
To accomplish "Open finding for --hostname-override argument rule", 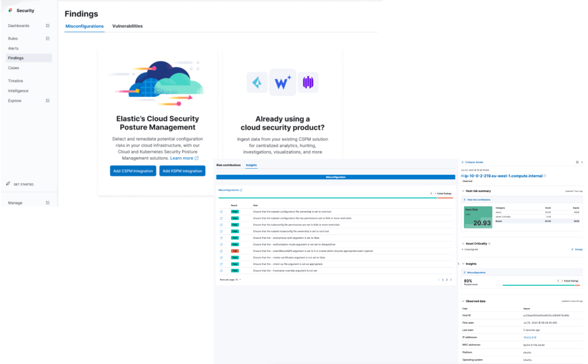I will [221, 271].
